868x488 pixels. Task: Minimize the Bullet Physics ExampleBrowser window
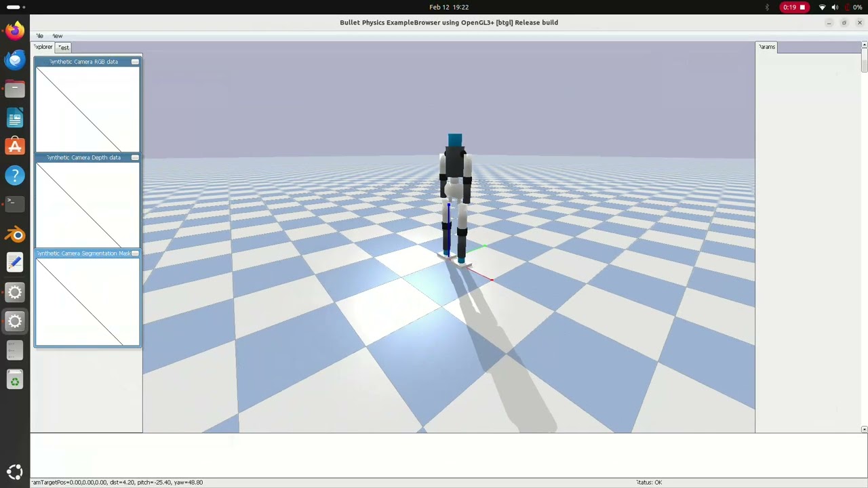[829, 23]
